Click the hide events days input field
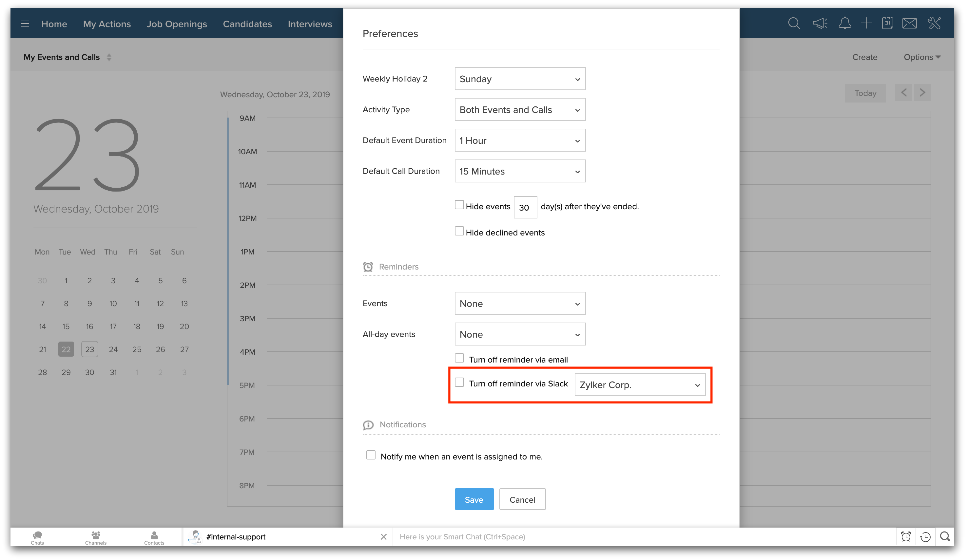The width and height of the screenshot is (966, 560). click(x=525, y=207)
